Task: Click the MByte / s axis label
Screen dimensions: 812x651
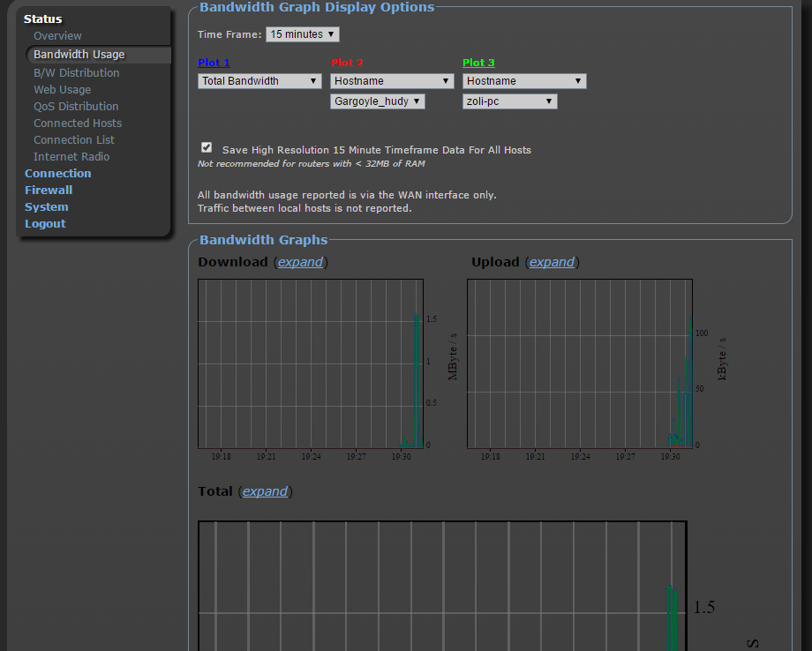Action: pyautogui.click(x=453, y=356)
